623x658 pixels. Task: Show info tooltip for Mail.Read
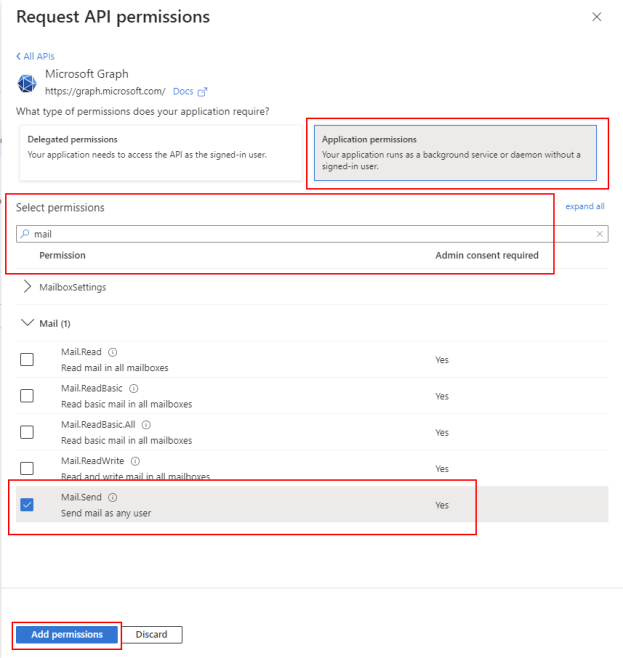pos(113,352)
